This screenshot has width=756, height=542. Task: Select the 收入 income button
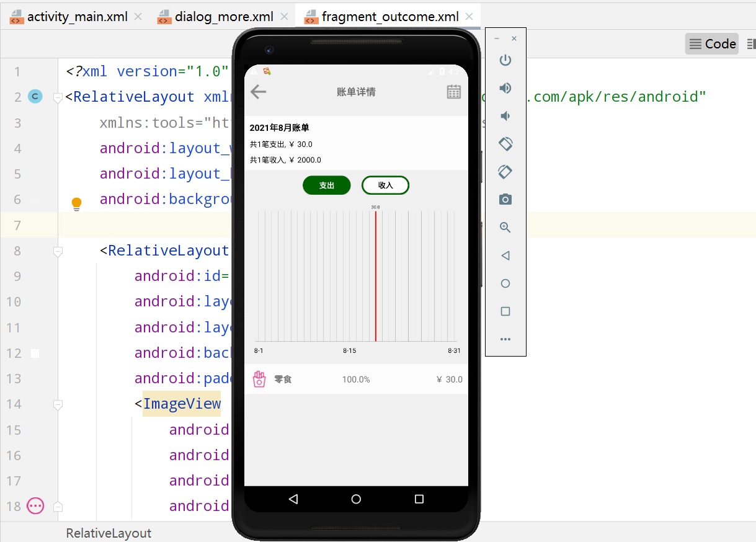point(385,185)
